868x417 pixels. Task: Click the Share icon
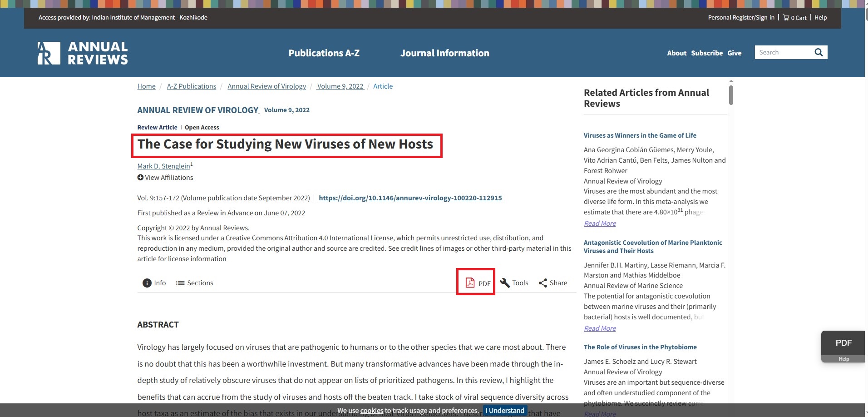[542, 283]
